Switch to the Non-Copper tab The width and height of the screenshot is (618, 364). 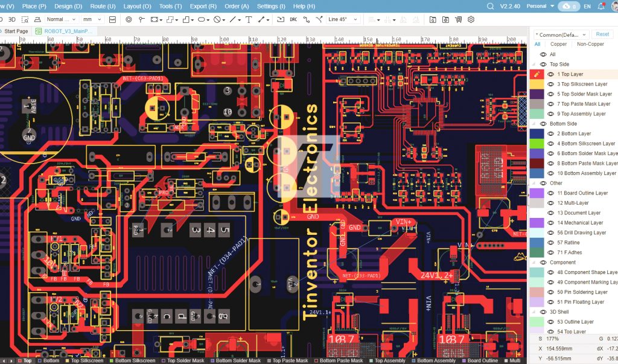point(590,44)
